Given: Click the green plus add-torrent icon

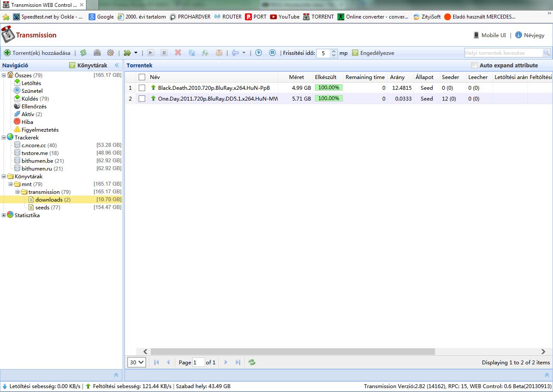Looking at the screenshot, I should click(7, 53).
